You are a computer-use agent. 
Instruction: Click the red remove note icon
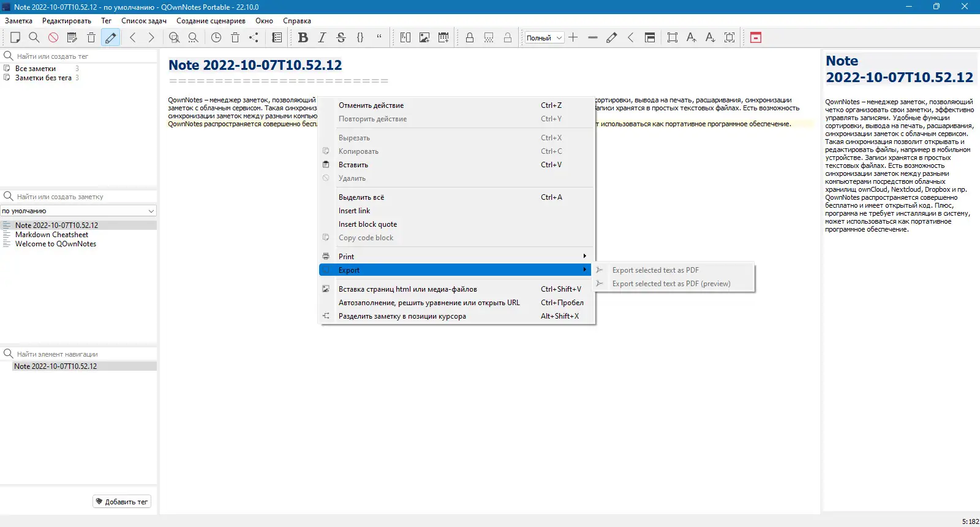(x=53, y=37)
